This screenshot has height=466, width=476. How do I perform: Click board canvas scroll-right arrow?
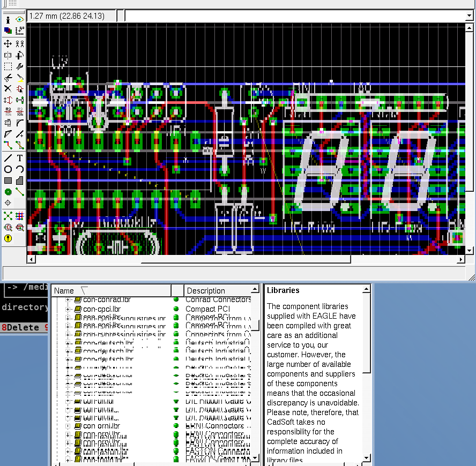(x=461, y=259)
